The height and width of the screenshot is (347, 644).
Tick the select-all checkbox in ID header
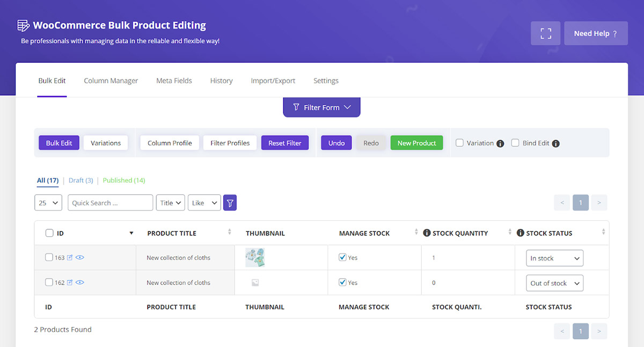pyautogui.click(x=49, y=233)
